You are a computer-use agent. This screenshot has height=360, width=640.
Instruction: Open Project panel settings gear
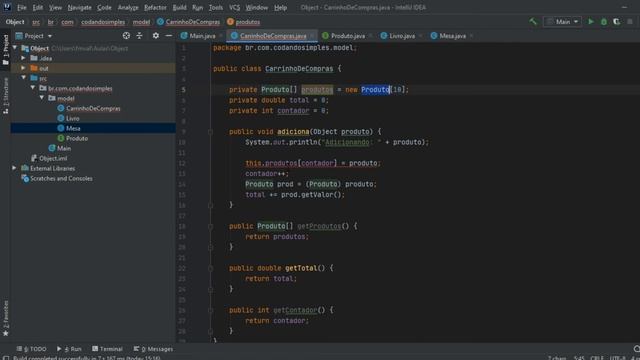[x=156, y=36]
